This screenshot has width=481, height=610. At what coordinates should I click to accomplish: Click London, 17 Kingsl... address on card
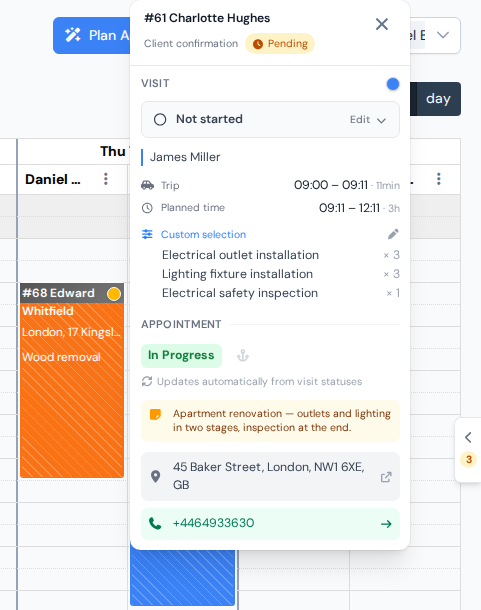pyautogui.click(x=71, y=332)
